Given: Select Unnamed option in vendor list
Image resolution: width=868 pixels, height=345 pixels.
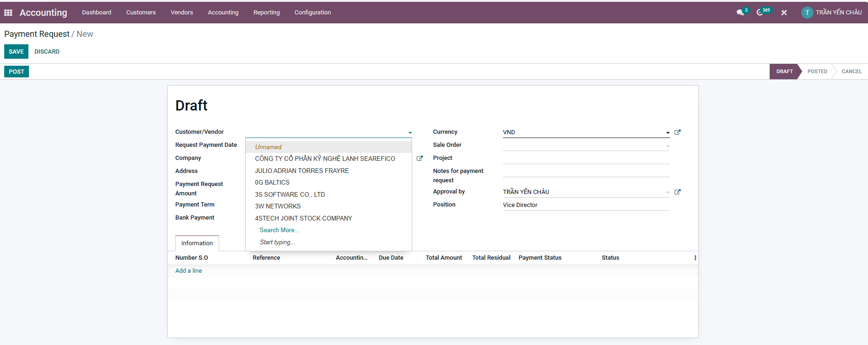Looking at the screenshot, I should coord(329,147).
